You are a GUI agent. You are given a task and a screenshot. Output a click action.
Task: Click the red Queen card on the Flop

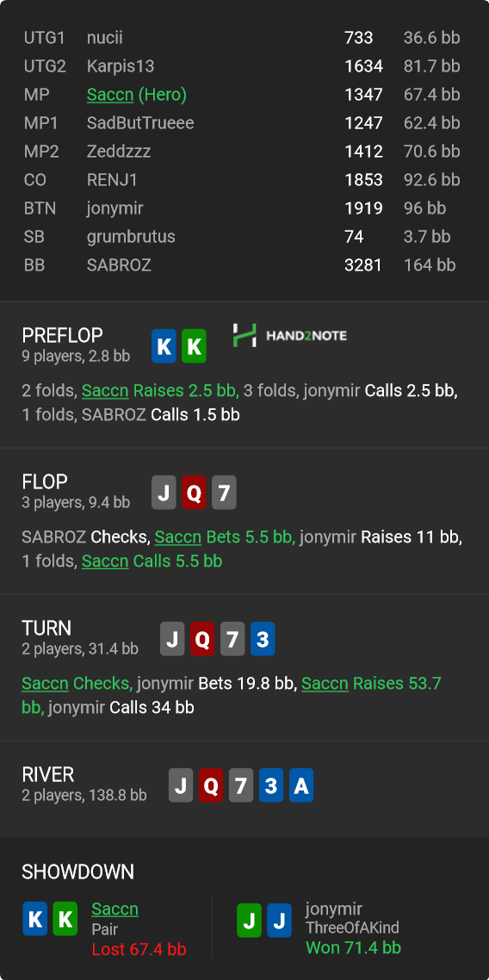[195, 493]
